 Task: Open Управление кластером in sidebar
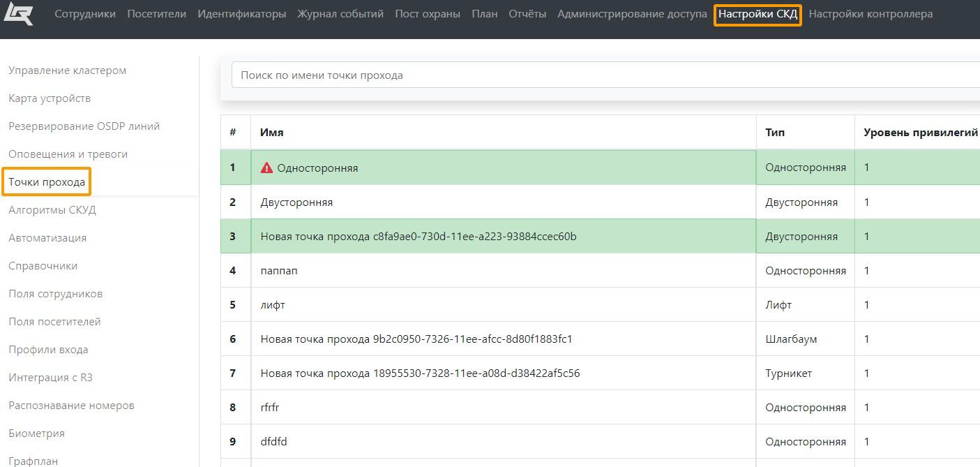(67, 71)
